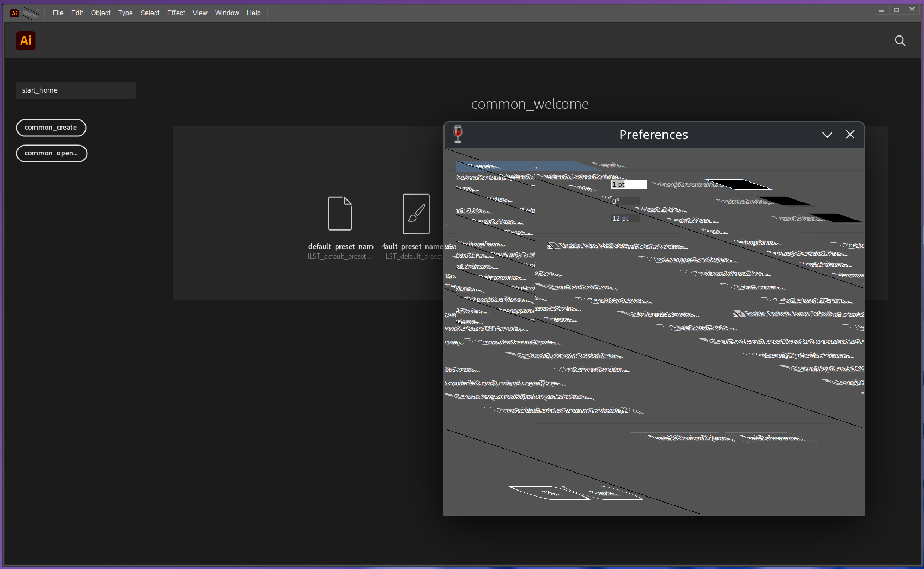Open the Edit menu
The height and width of the screenshot is (569, 924).
[x=77, y=13]
